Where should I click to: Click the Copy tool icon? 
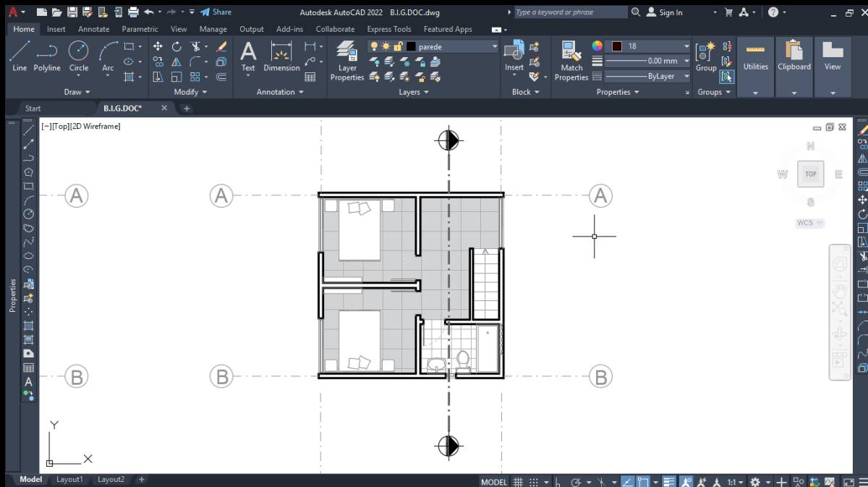click(x=158, y=62)
